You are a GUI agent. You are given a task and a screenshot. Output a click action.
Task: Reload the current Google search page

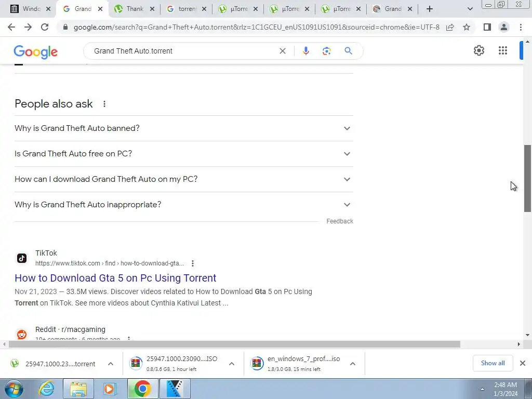[x=45, y=27]
